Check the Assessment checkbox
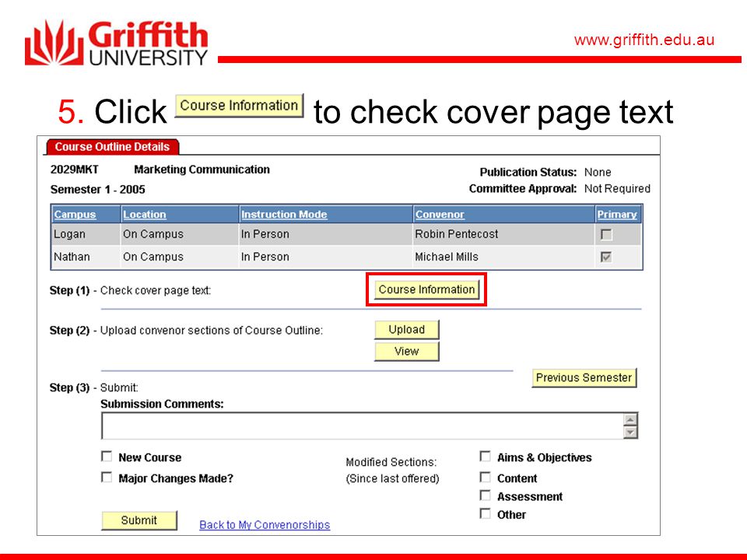 pos(485,495)
